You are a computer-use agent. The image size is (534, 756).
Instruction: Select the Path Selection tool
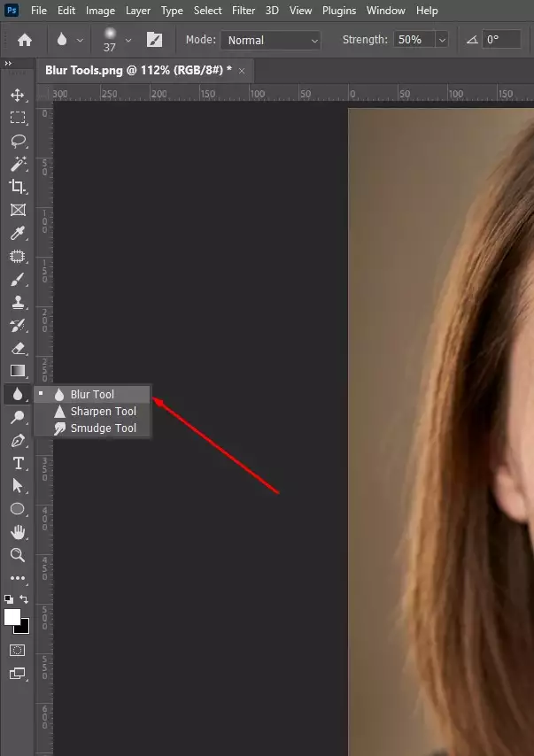tap(18, 485)
